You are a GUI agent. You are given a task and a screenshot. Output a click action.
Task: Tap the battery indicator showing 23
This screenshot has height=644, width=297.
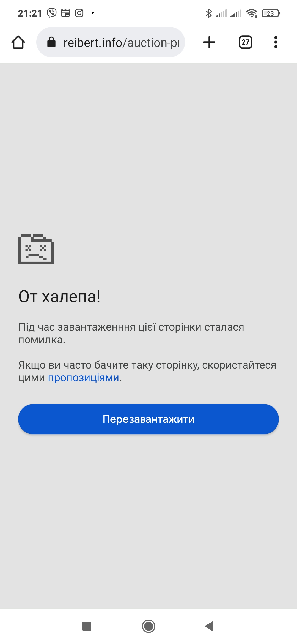(x=271, y=13)
